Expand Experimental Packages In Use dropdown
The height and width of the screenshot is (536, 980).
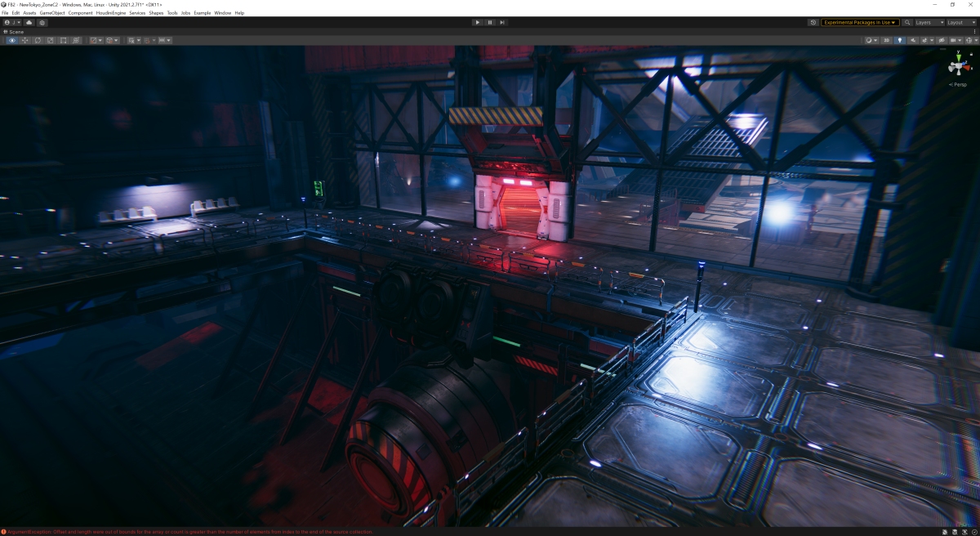(x=860, y=23)
